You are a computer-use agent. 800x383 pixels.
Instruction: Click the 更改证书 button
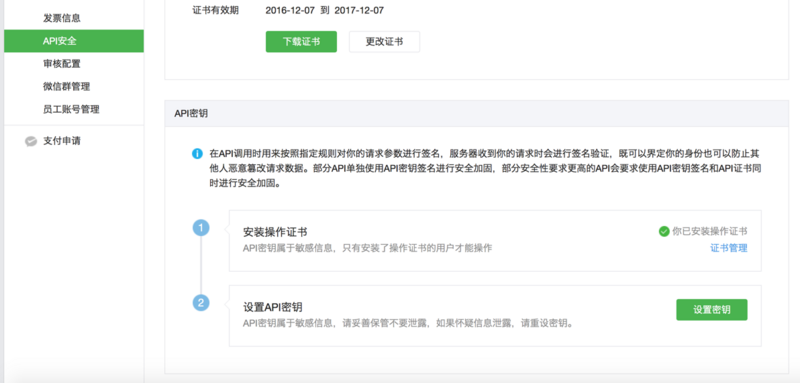click(x=384, y=42)
